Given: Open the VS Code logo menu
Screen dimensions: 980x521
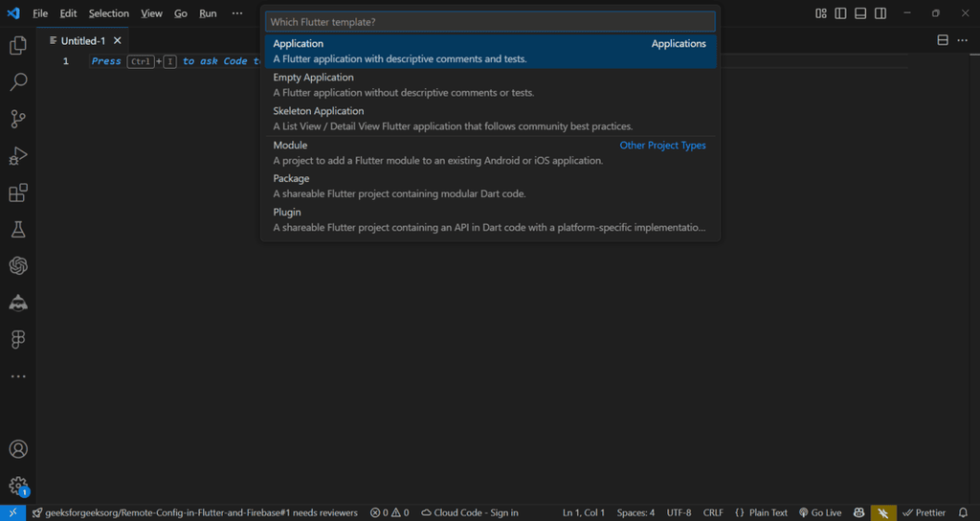Looking at the screenshot, I should point(13,13).
